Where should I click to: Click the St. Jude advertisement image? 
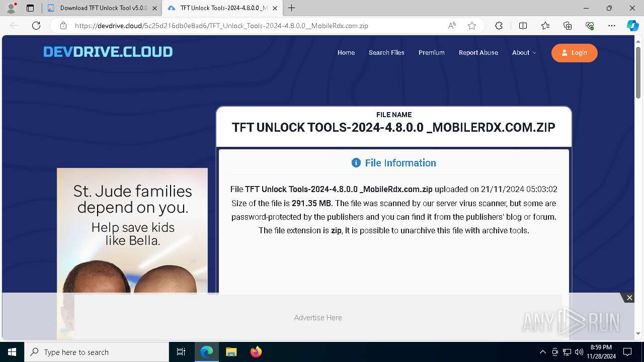pos(132,230)
